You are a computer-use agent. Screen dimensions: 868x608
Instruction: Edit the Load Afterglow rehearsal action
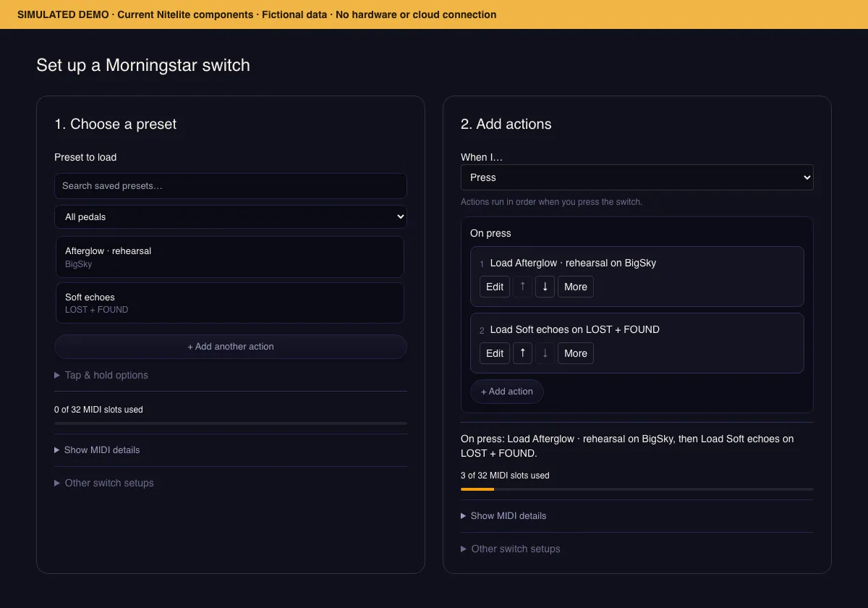[495, 287]
